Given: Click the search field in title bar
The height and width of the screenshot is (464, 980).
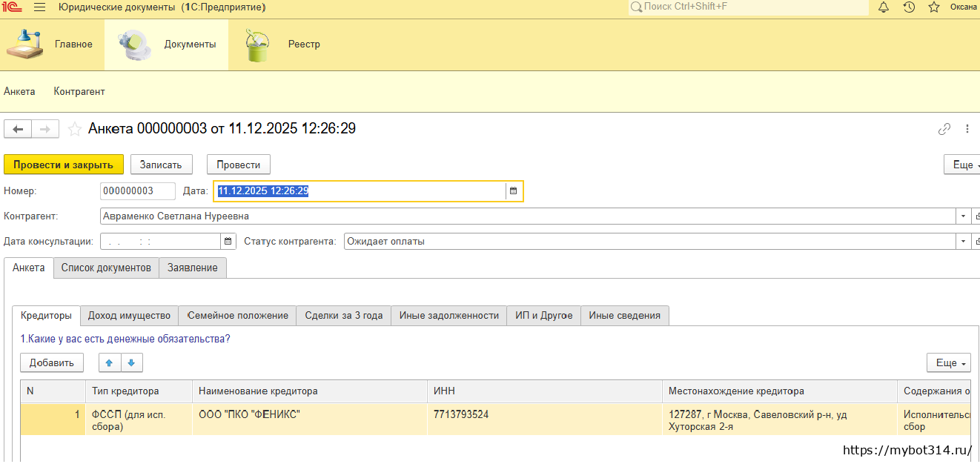Looking at the screenshot, I should coord(749,7).
